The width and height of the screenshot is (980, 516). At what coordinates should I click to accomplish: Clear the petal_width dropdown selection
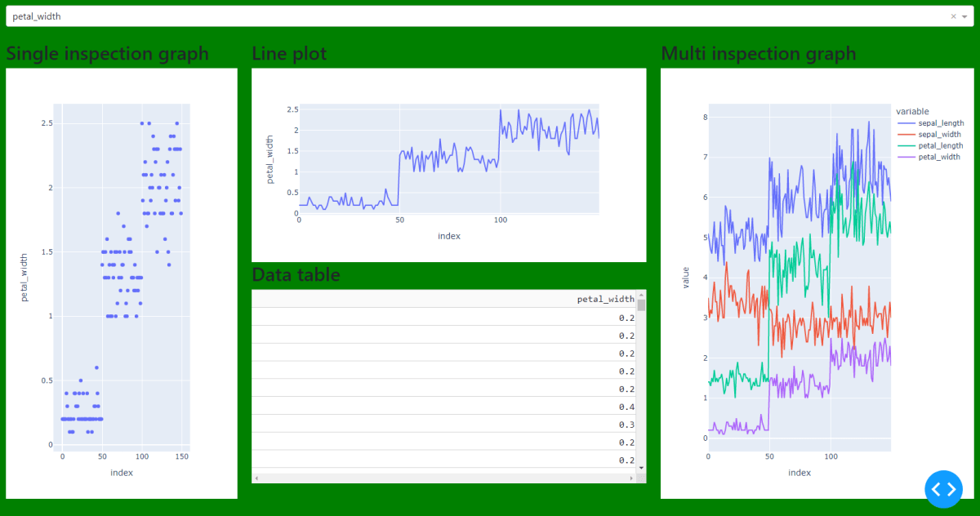click(953, 16)
